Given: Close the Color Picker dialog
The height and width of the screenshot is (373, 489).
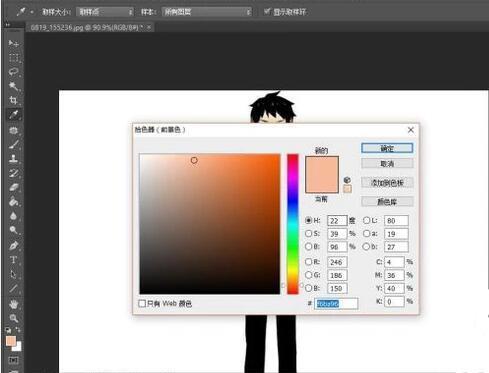Looking at the screenshot, I should 411,130.
